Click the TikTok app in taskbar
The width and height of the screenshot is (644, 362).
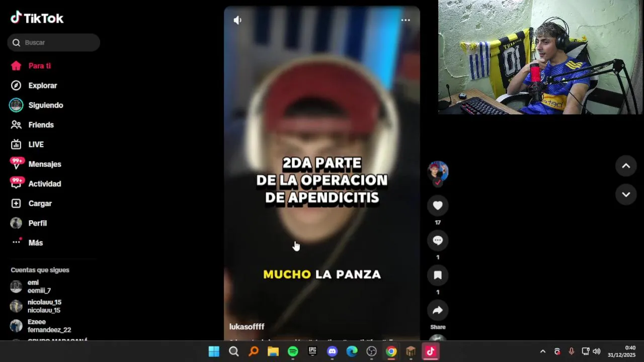(x=430, y=351)
